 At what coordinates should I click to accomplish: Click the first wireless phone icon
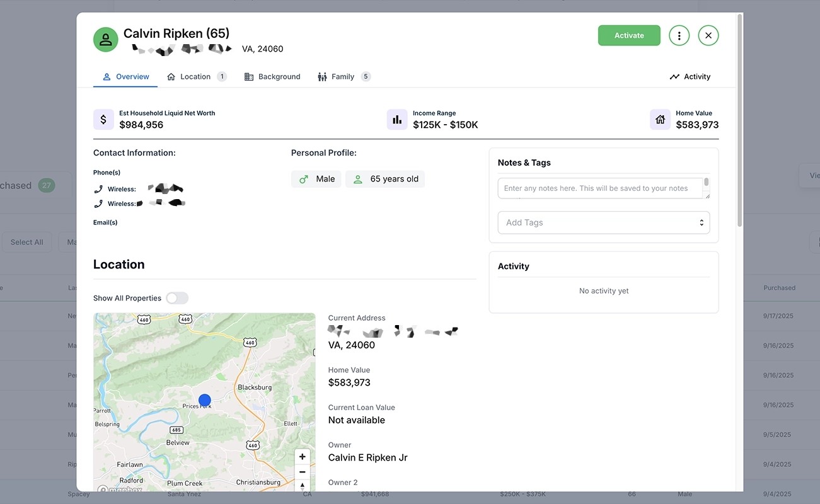click(98, 189)
